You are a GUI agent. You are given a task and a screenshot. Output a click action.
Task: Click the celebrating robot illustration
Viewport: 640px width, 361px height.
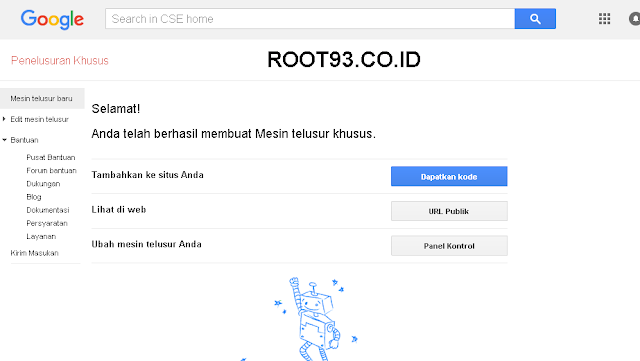click(314, 319)
